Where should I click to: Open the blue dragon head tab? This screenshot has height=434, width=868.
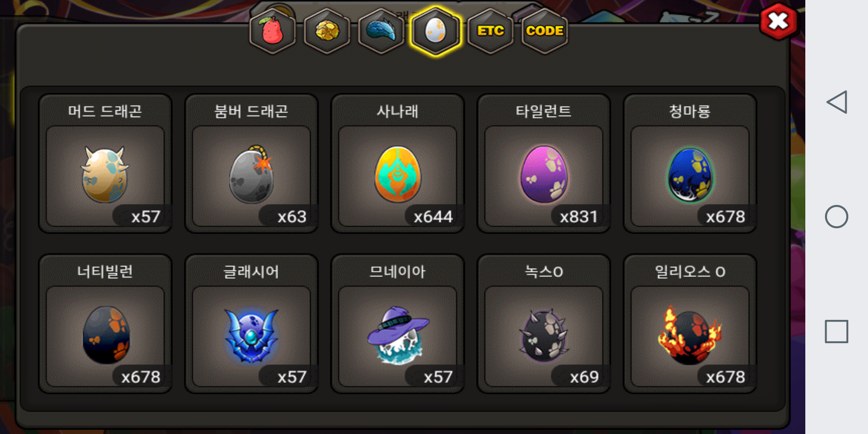[x=381, y=31]
